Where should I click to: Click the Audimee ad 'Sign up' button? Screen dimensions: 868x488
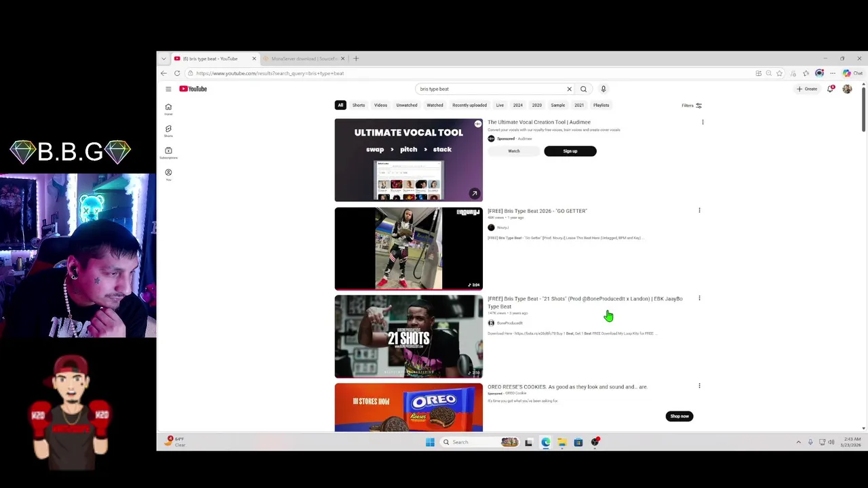pos(570,151)
